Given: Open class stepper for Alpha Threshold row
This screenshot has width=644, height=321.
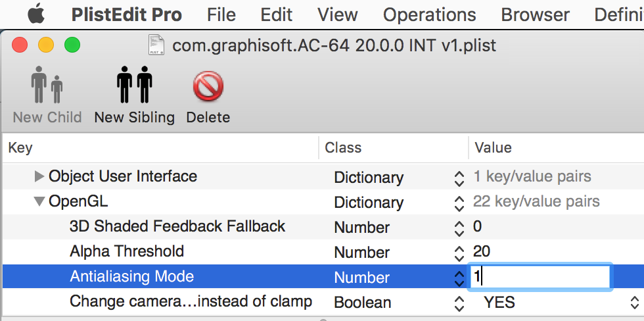Looking at the screenshot, I should point(459,252).
